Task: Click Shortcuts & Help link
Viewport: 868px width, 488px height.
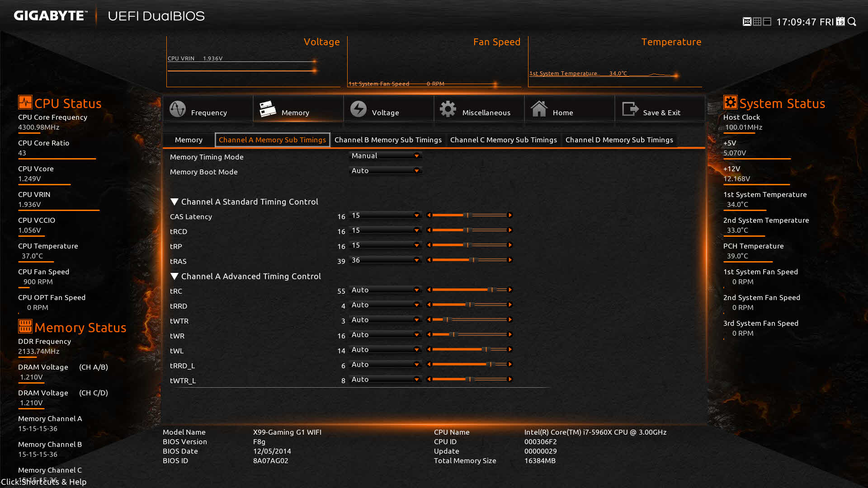Action: (x=43, y=482)
